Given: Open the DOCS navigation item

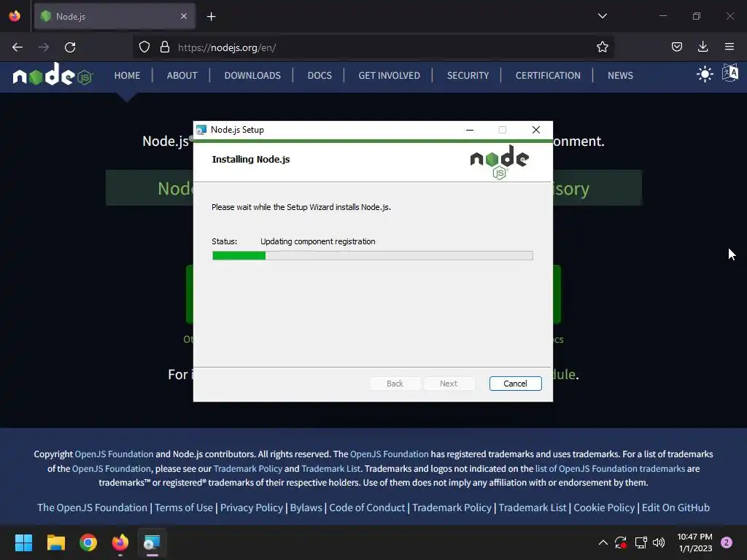Looking at the screenshot, I should coord(320,75).
